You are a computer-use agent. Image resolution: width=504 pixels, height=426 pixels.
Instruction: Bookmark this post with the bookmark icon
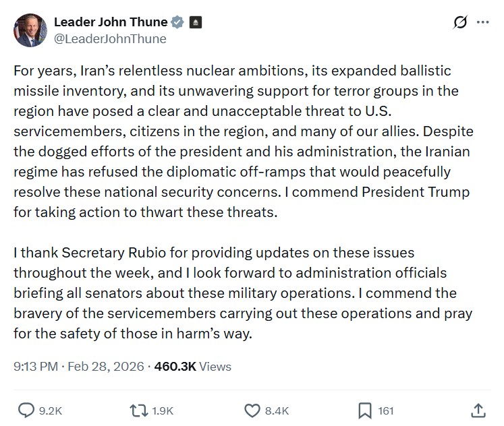(x=364, y=410)
